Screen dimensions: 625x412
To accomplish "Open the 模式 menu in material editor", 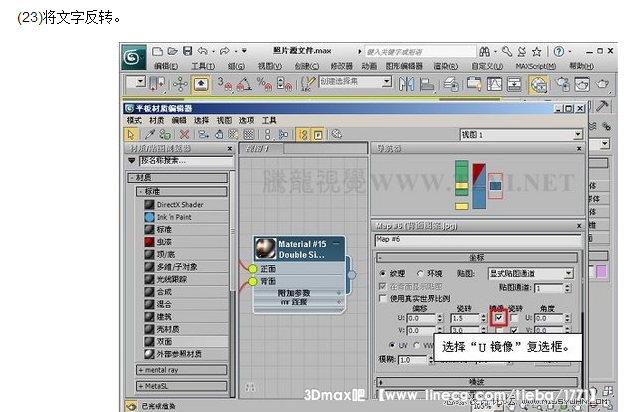I will (x=134, y=120).
